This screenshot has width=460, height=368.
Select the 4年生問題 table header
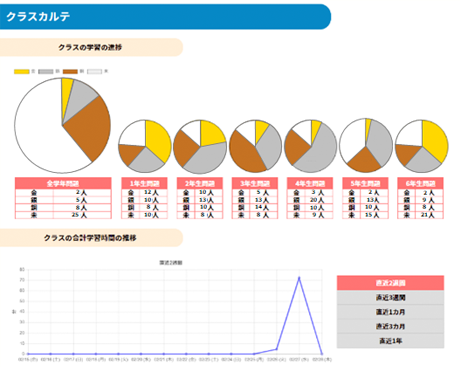tap(310, 183)
